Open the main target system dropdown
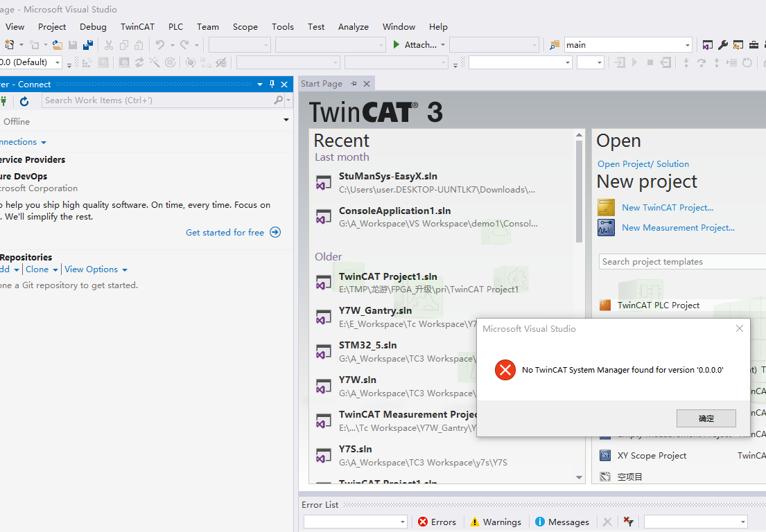Image resolution: width=766 pixels, height=532 pixels. click(688, 45)
